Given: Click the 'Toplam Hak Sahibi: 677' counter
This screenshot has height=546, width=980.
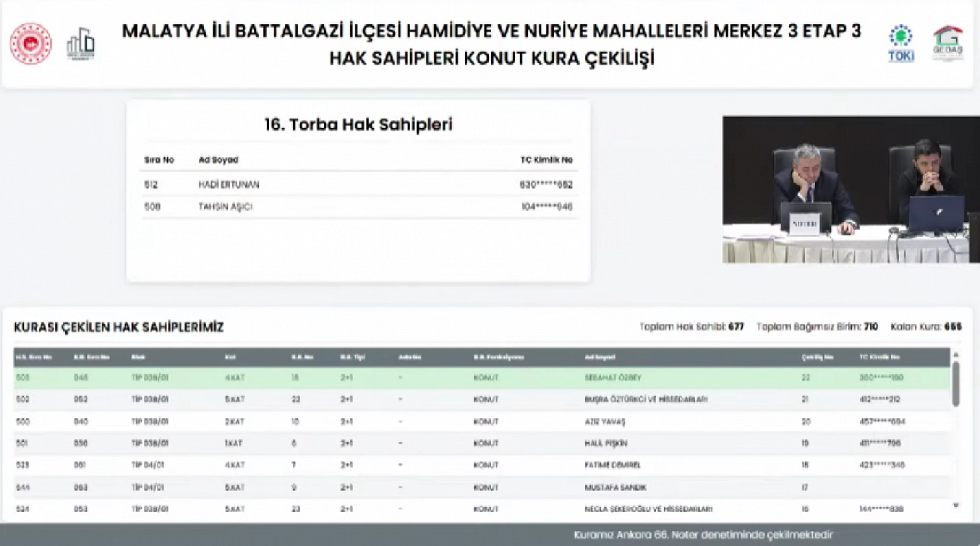Looking at the screenshot, I should click(x=692, y=327).
